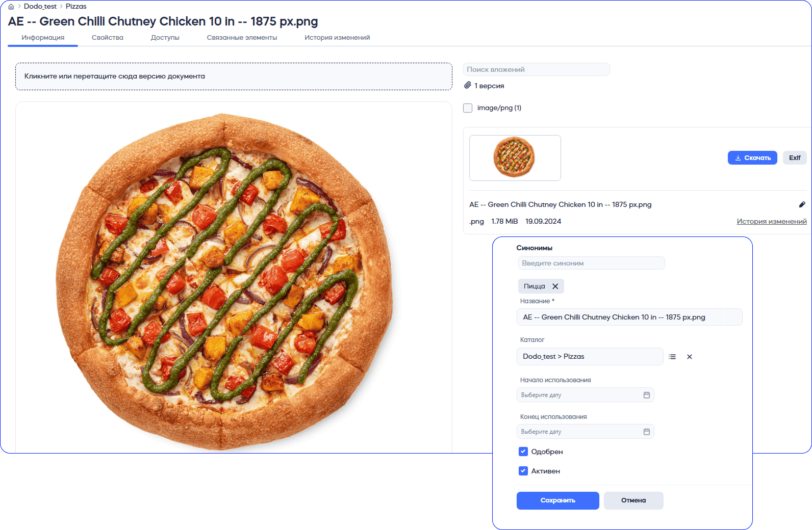Clear the Dodo_test > Pizzas catalog
Viewport: 812px width, 530px height.
690,357
